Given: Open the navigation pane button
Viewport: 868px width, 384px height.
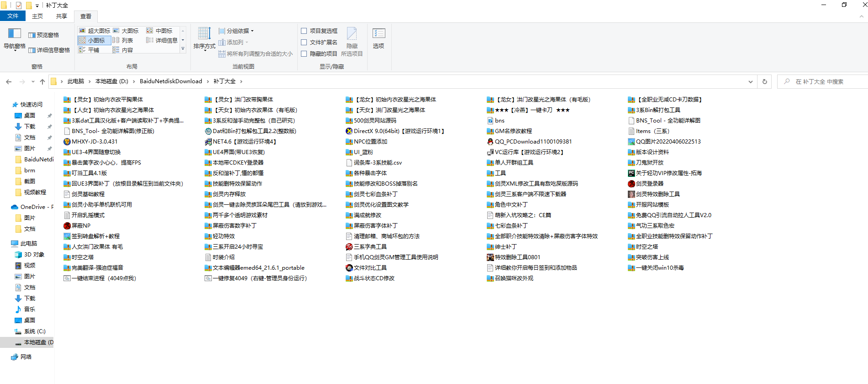Looking at the screenshot, I should pos(15,39).
